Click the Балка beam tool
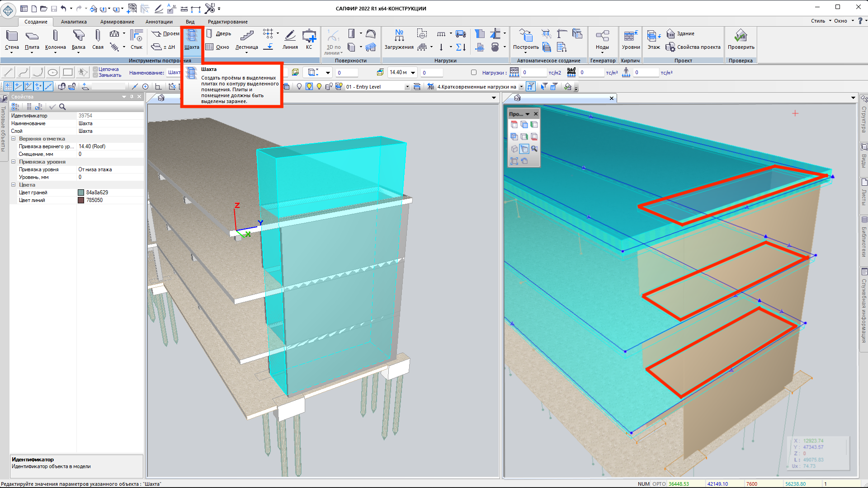This screenshot has height=488, width=868. [x=78, y=39]
